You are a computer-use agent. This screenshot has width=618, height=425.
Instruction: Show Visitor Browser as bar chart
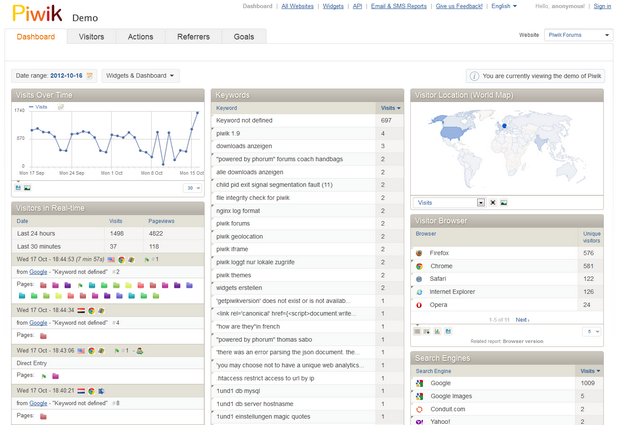tap(437, 332)
